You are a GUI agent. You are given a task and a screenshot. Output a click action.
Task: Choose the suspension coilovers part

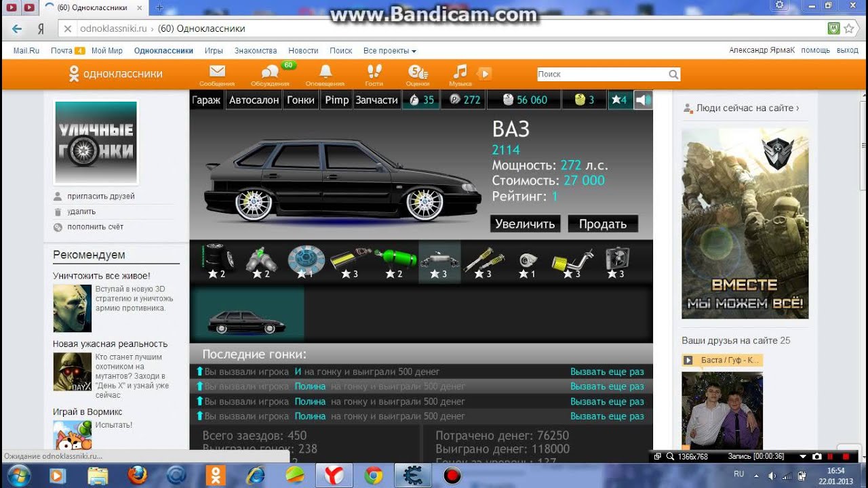click(484, 262)
